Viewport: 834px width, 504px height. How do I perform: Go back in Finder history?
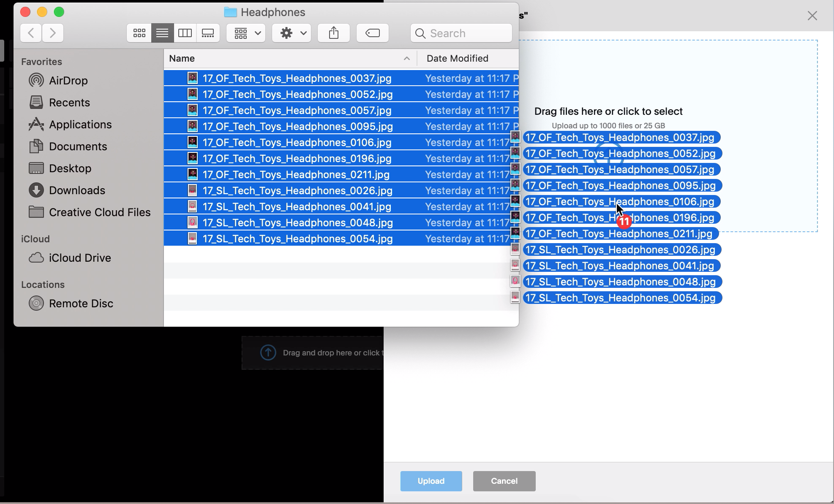click(31, 33)
